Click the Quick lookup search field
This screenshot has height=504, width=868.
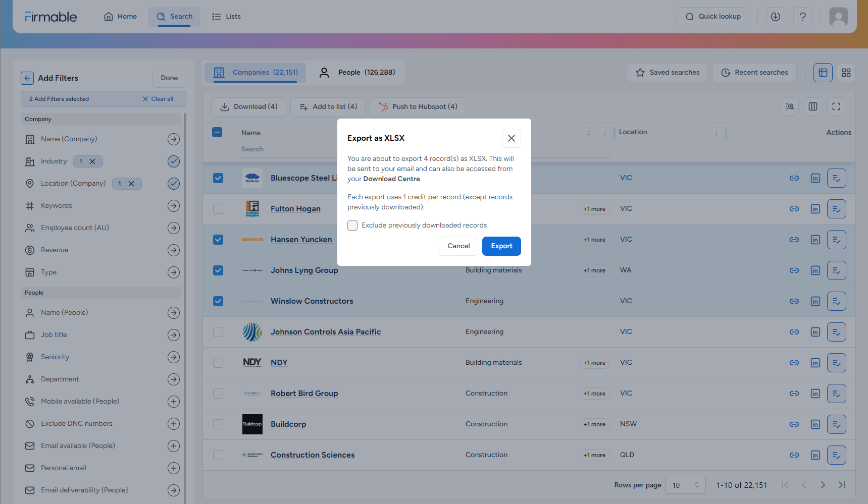[x=713, y=17]
